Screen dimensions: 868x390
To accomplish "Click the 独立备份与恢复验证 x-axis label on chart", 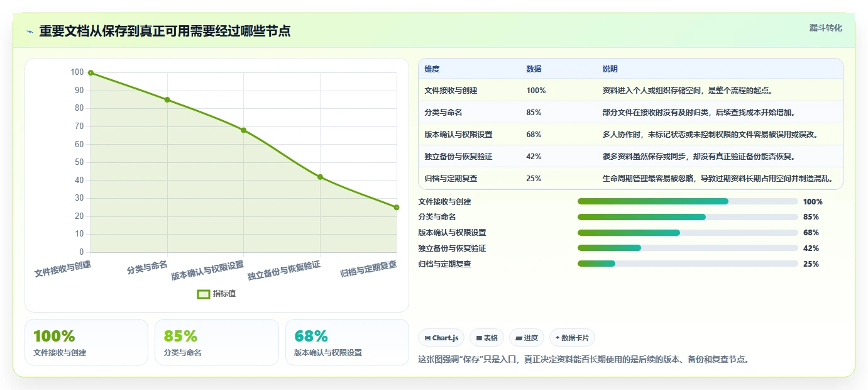I will (284, 271).
